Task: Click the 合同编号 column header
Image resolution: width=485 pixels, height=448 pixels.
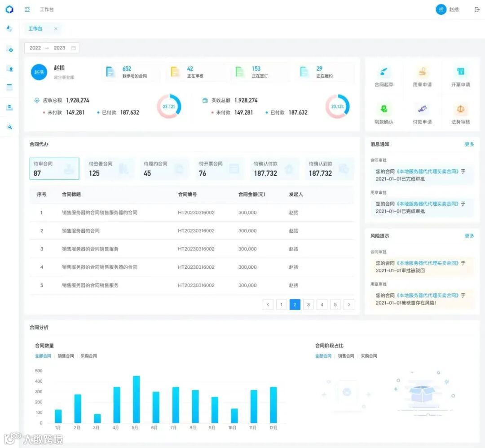Action: pos(187,195)
